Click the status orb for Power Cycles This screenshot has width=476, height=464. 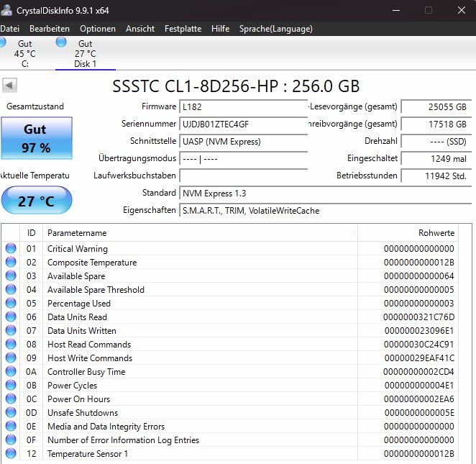(x=11, y=385)
